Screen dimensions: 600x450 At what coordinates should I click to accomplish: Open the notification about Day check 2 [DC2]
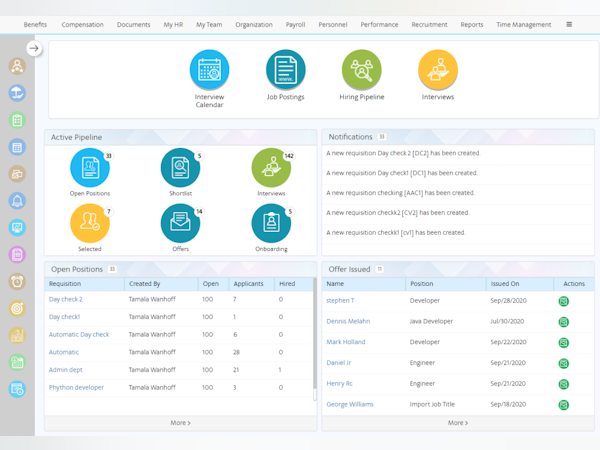point(403,153)
